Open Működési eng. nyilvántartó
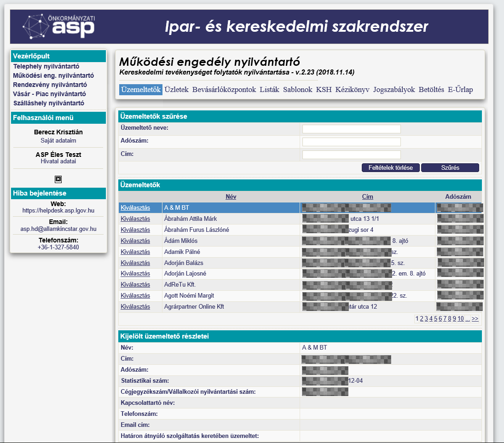 coord(53,75)
